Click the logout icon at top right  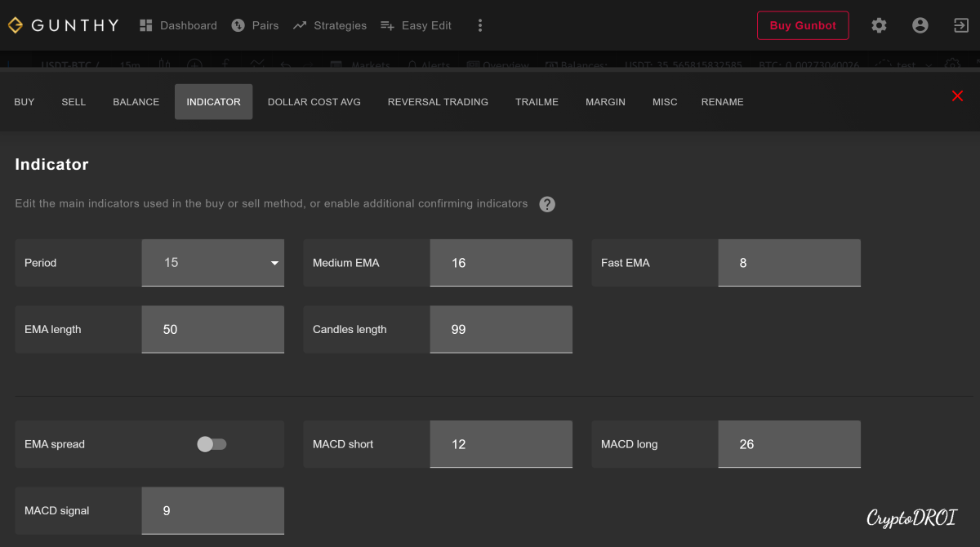click(x=961, y=25)
